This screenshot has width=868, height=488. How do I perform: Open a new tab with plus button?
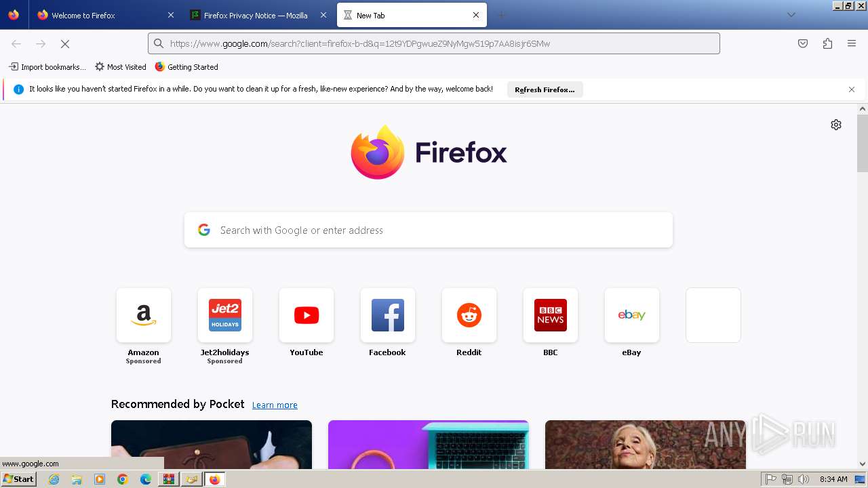[x=501, y=15]
